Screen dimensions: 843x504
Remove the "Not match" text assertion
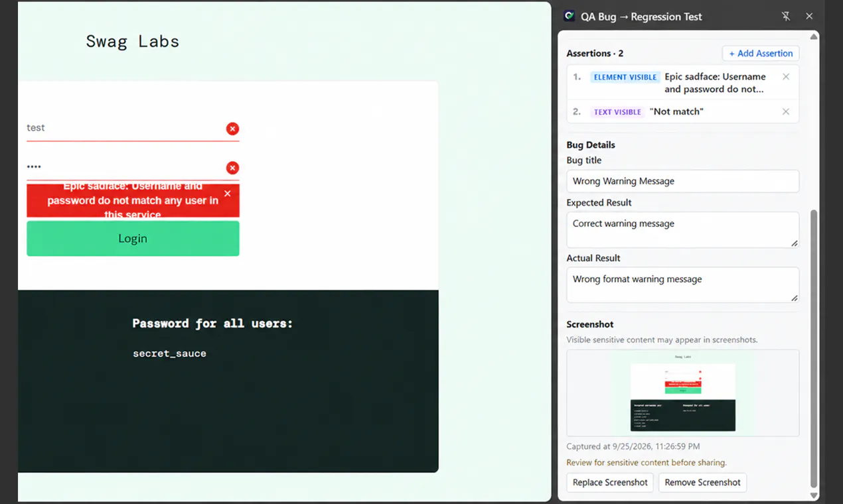pyautogui.click(x=786, y=112)
